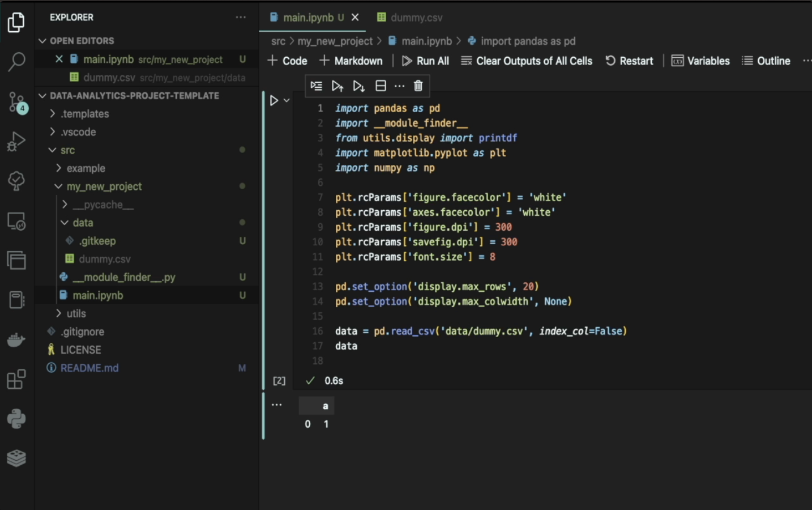
Task: Open the Python extension panel
Action: tap(16, 419)
